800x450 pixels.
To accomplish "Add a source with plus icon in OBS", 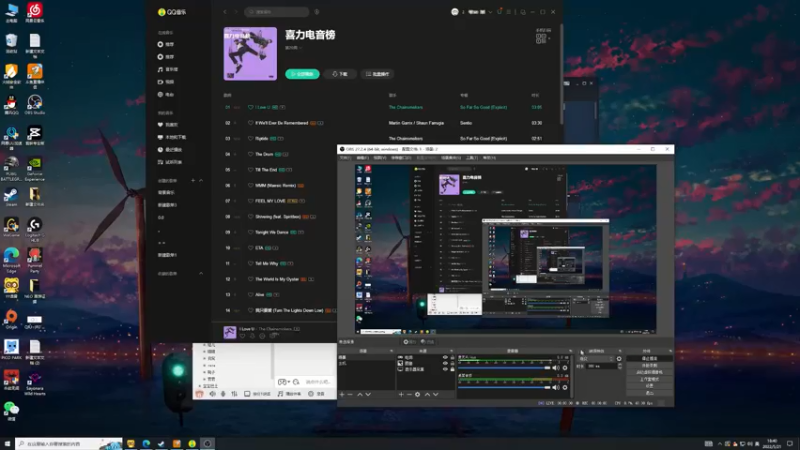I will (x=401, y=394).
